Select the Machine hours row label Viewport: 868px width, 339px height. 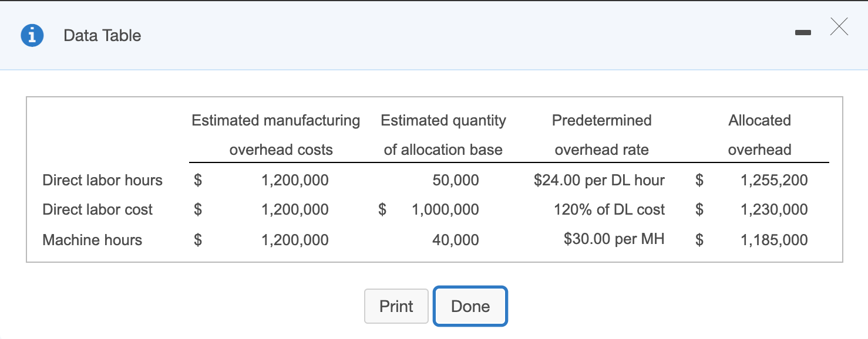pos(92,240)
